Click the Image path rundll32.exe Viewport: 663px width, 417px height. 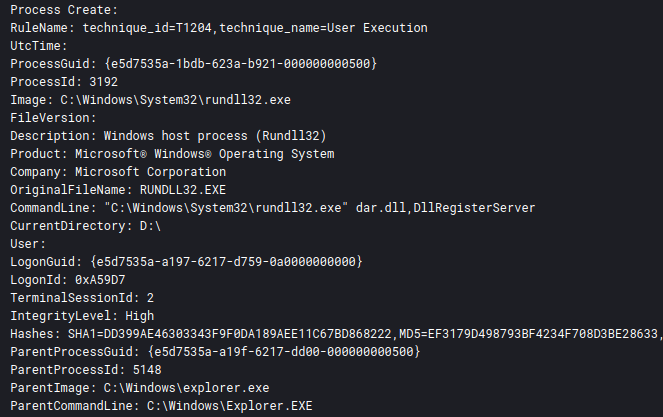click(x=175, y=100)
